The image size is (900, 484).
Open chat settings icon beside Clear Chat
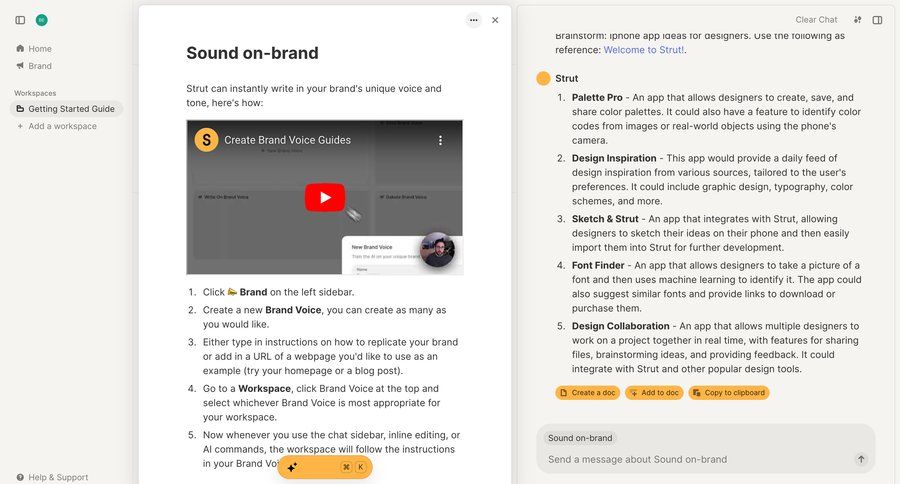858,20
